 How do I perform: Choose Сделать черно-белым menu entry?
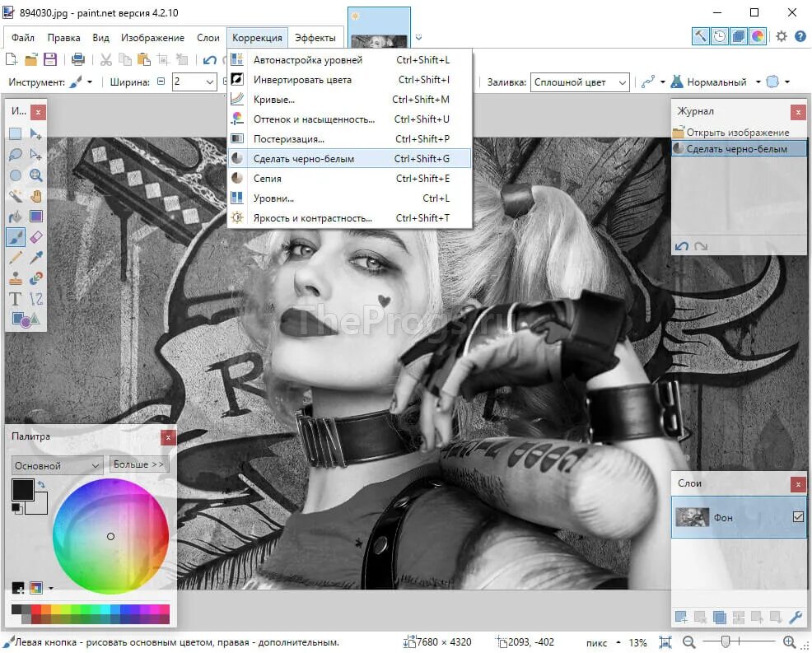[349, 158]
